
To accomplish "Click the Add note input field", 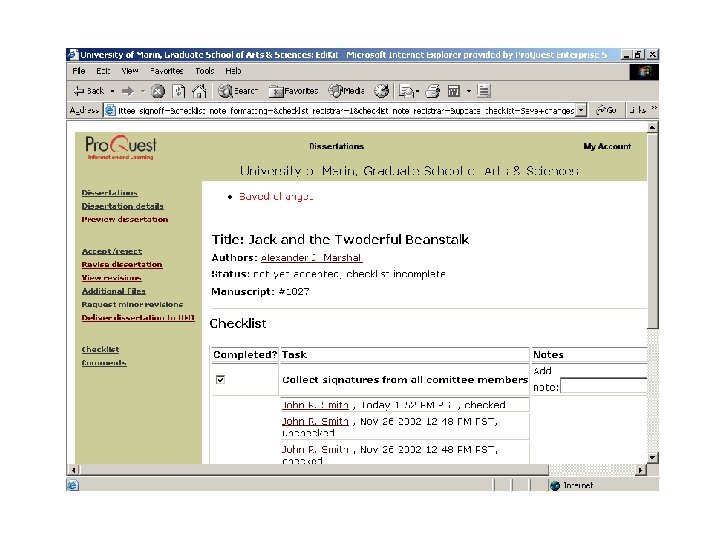I will click(x=603, y=386).
